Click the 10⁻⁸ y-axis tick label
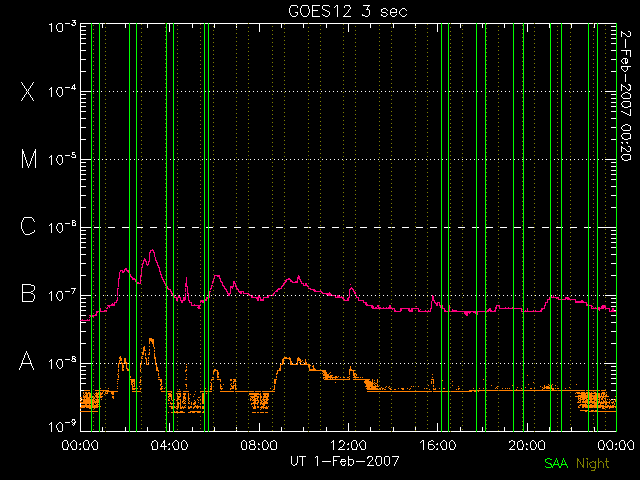This screenshot has width=640, height=480. (62, 363)
